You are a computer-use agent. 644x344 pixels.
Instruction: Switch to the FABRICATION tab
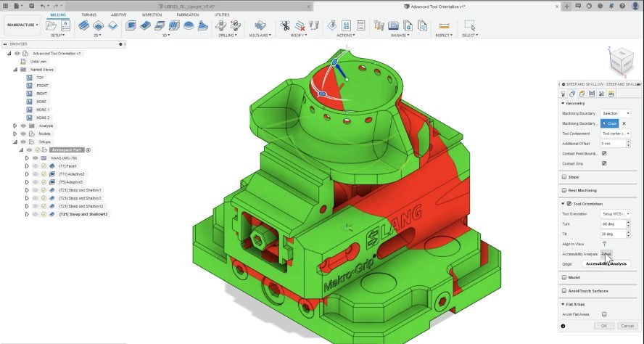coord(188,15)
